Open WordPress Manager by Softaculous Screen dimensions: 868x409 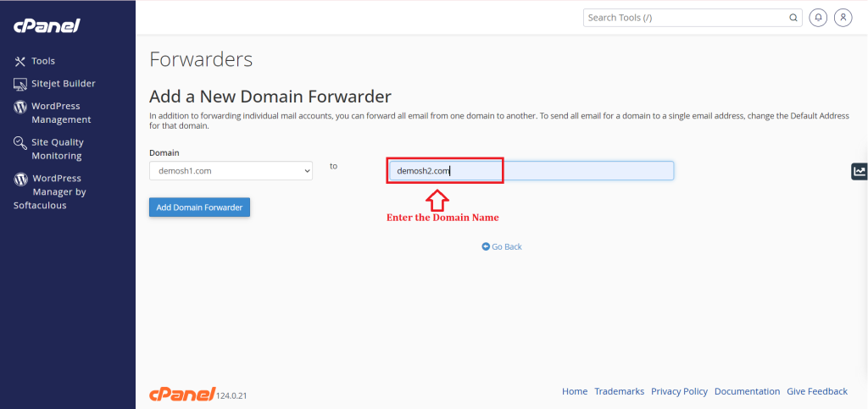(x=50, y=191)
